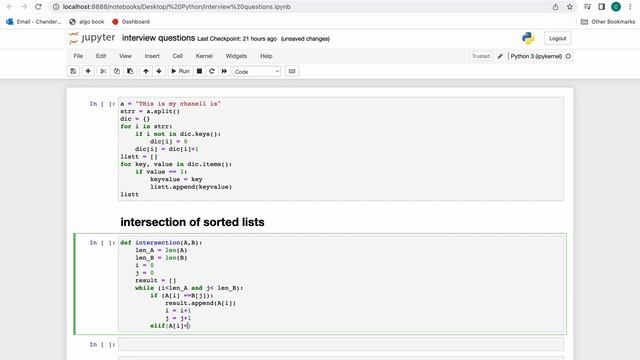The image size is (640, 360).
Task: Insert cell below with plus icon
Action: click(88, 71)
